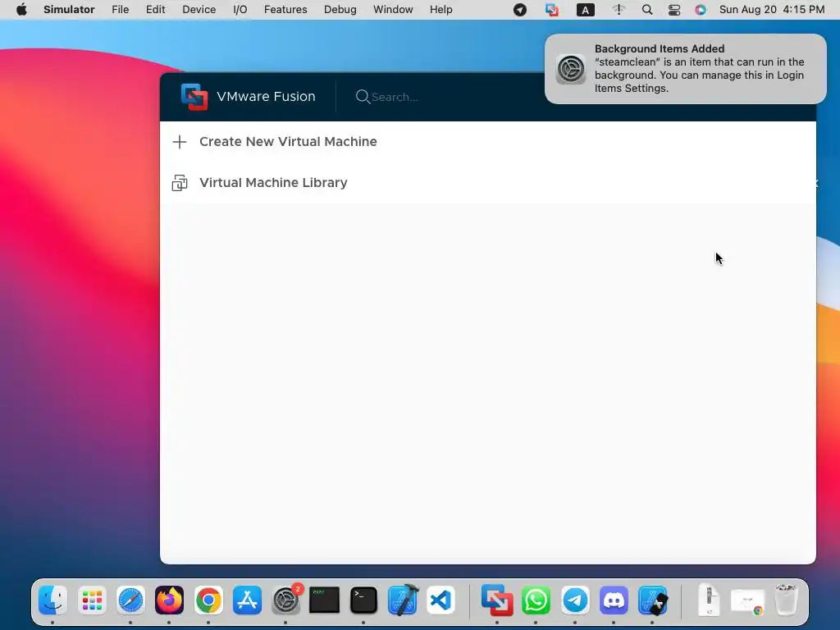This screenshot has width=840, height=630.
Task: Click the Virtual Machine Library icon
Action: (180, 183)
